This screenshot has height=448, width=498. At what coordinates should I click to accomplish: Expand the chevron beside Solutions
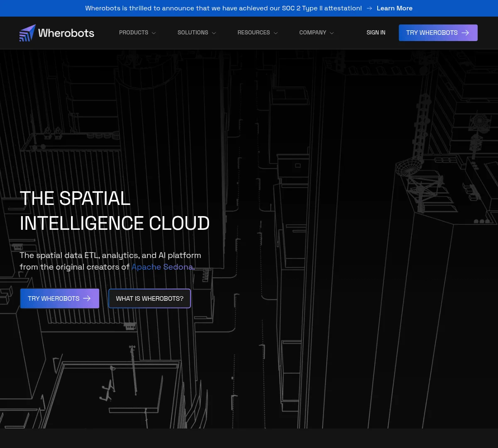click(x=214, y=33)
